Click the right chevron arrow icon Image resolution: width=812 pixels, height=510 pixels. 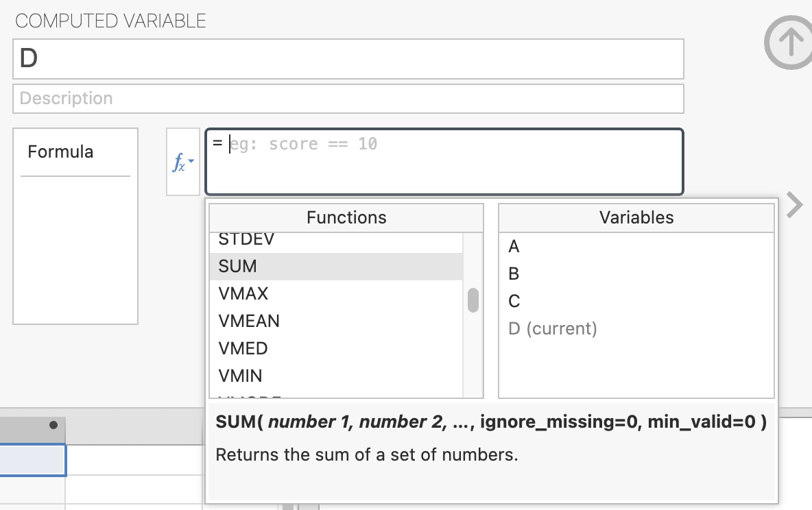tap(794, 205)
